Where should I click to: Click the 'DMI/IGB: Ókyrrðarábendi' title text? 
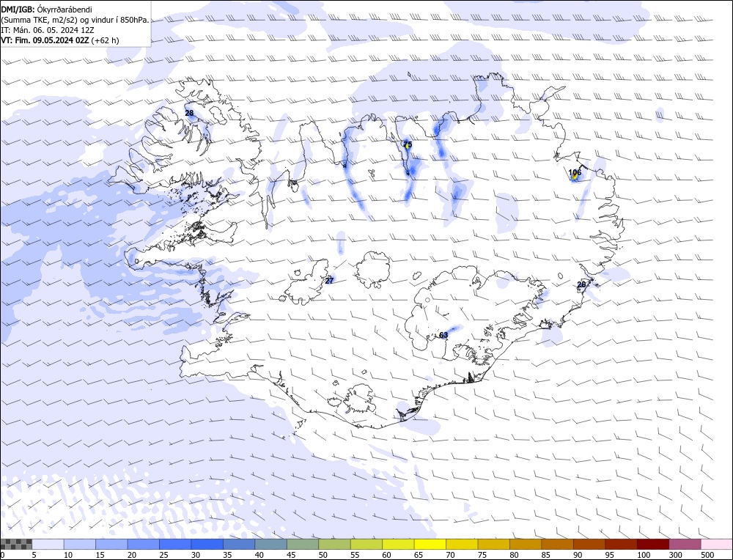click(x=46, y=9)
